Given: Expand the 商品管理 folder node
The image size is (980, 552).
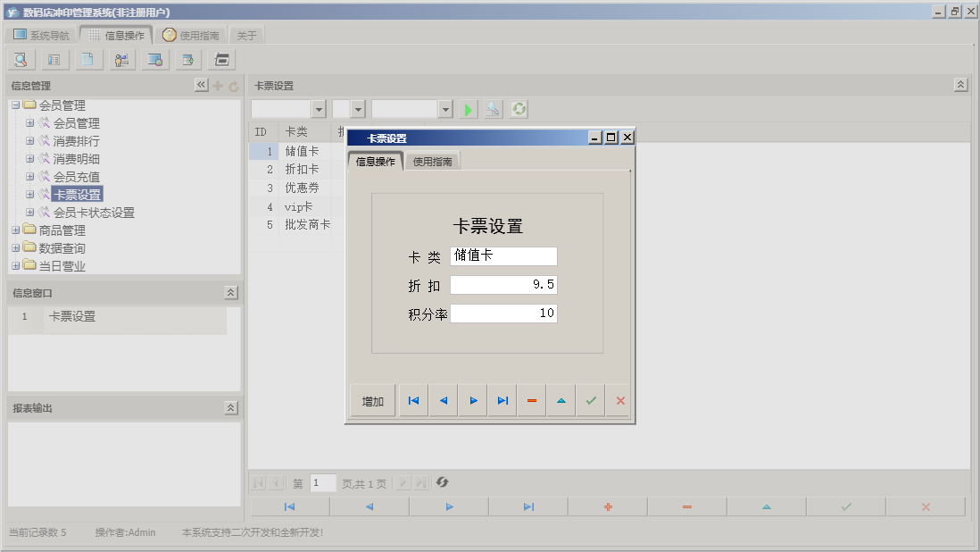Looking at the screenshot, I should (15, 230).
